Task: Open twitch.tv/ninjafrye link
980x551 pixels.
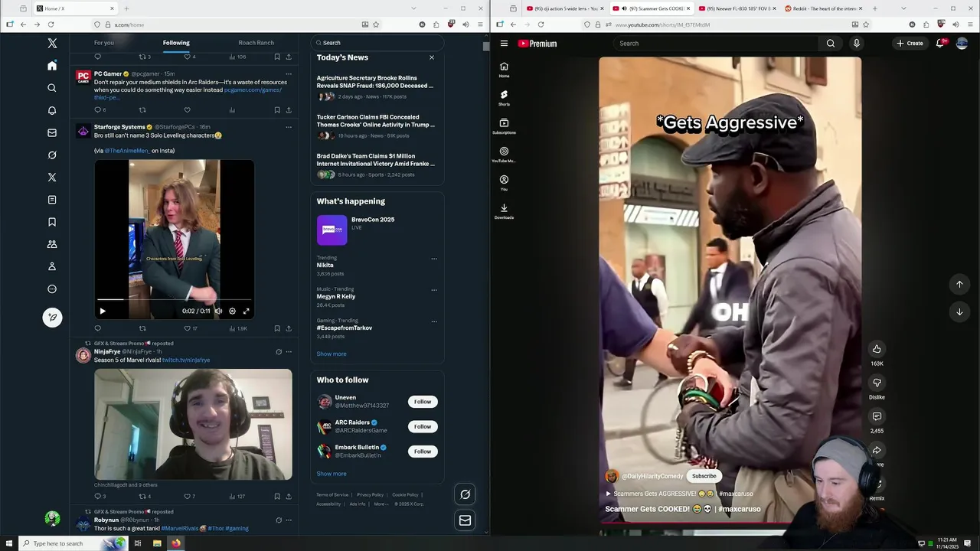Action: click(186, 360)
